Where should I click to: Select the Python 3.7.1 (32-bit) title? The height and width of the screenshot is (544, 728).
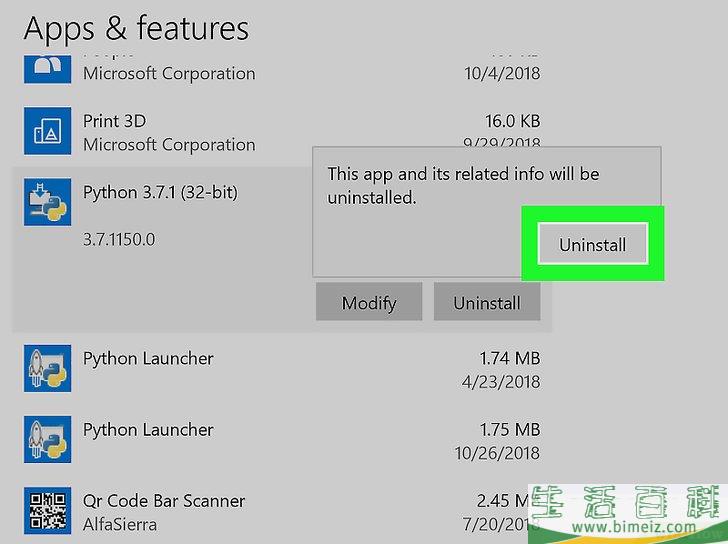point(160,193)
